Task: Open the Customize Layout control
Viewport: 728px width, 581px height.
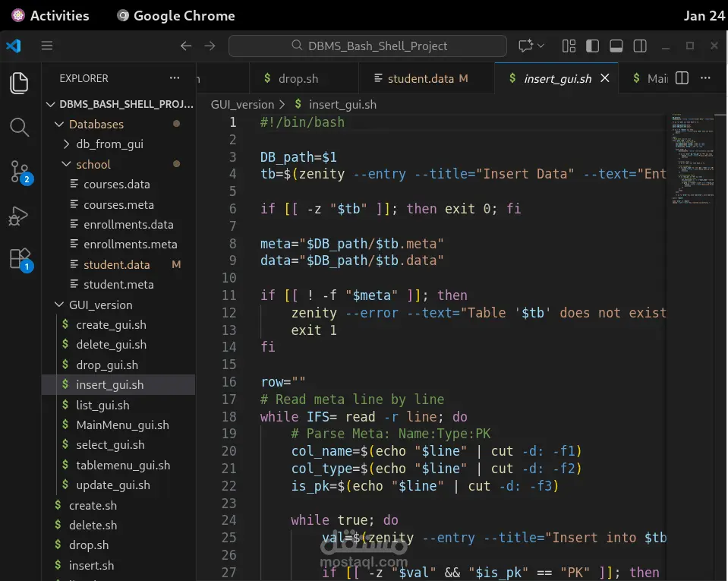Action: pos(569,46)
